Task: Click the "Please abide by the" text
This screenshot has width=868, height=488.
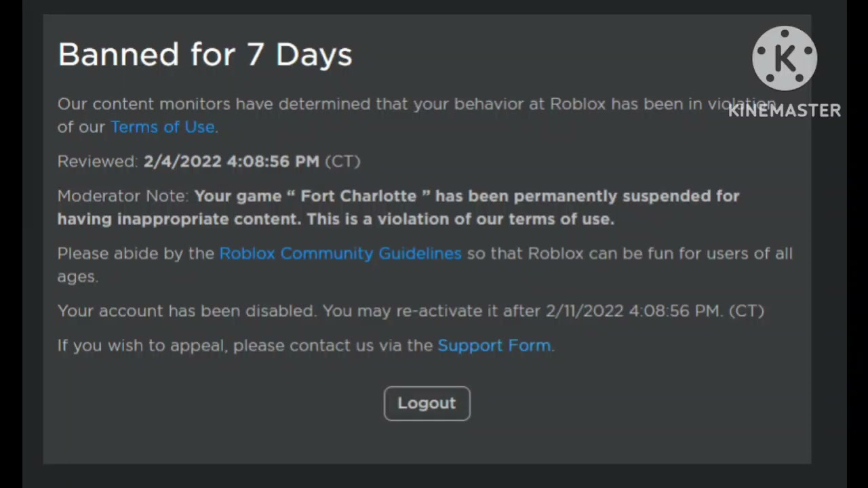Action: pos(136,253)
